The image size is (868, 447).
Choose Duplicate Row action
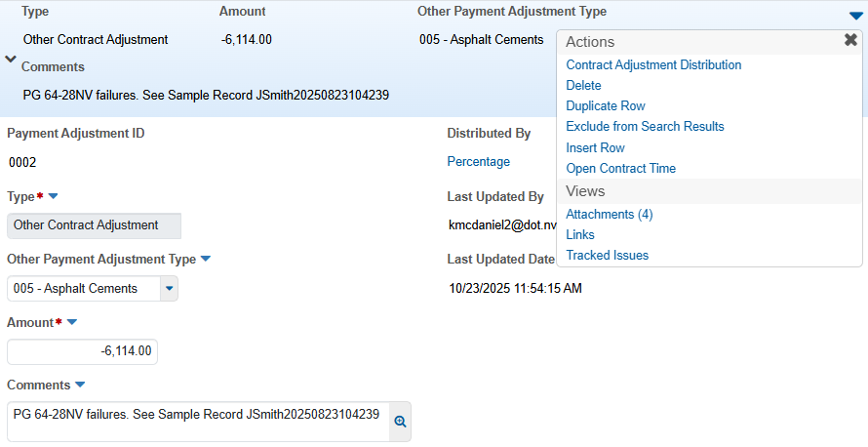(606, 105)
